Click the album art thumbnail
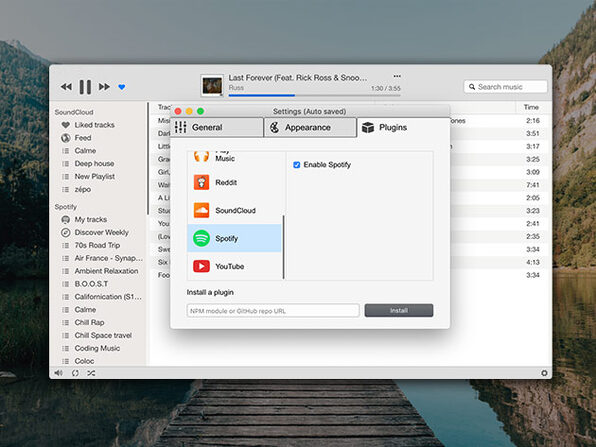 [212, 86]
